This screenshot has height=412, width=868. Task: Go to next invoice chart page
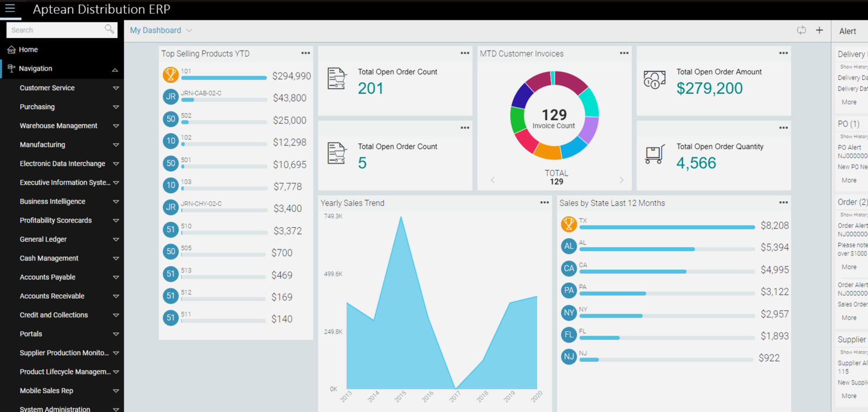point(621,180)
